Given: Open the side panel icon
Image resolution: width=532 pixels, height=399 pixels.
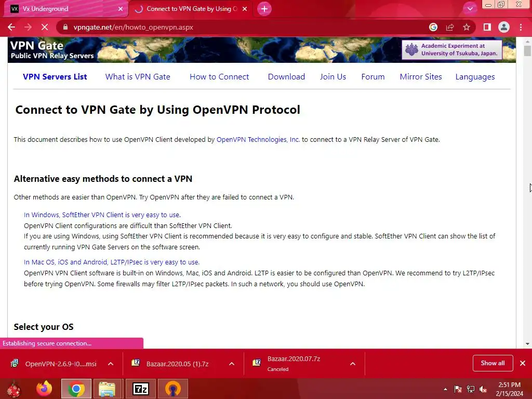Looking at the screenshot, I should [x=487, y=27].
